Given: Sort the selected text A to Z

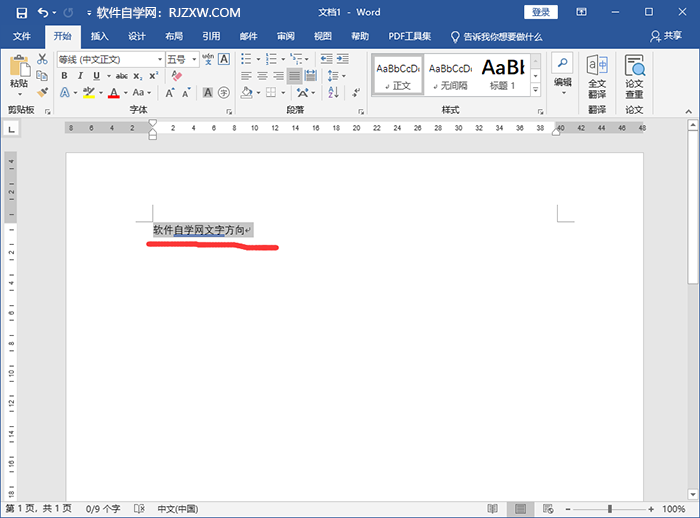Looking at the screenshot, I should tap(333, 92).
